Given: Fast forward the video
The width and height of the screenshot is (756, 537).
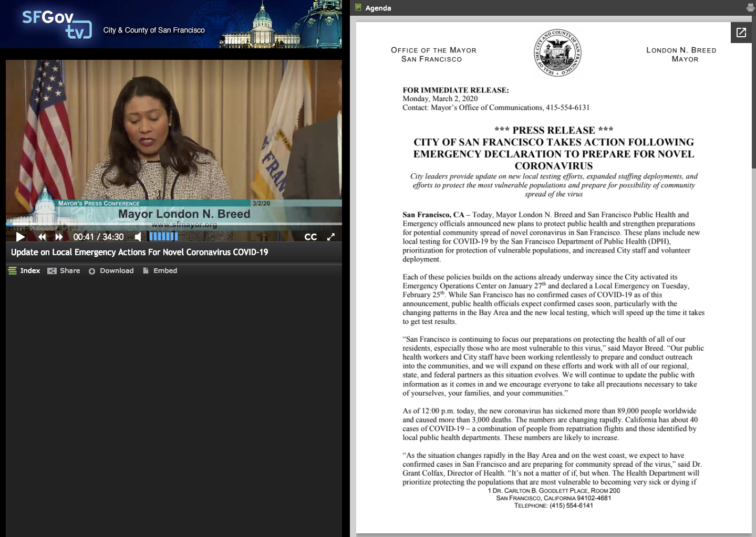Looking at the screenshot, I should tap(59, 237).
